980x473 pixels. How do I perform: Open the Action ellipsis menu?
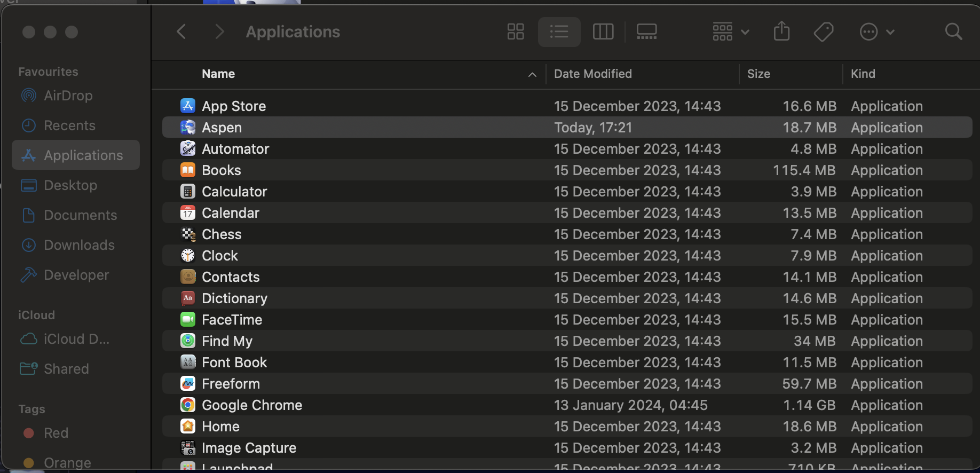coord(876,32)
